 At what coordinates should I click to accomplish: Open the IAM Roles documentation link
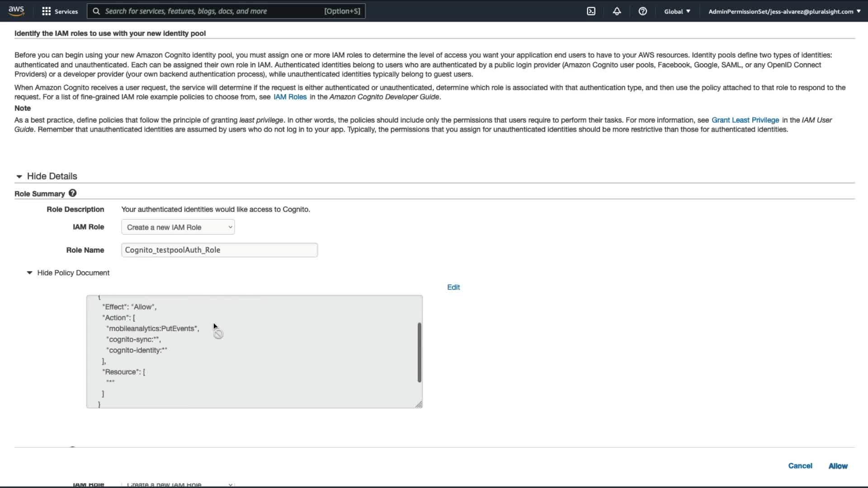pyautogui.click(x=290, y=97)
